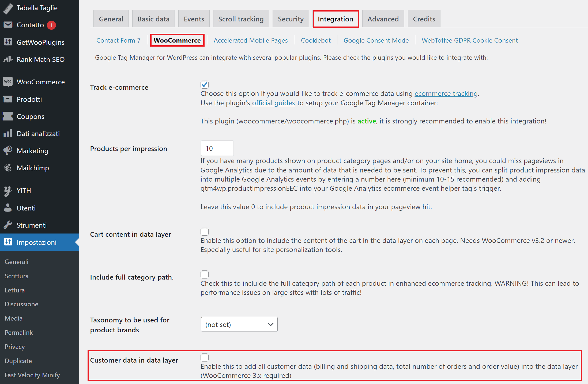
Task: Open Dati analizzati menu item
Action: (40, 133)
